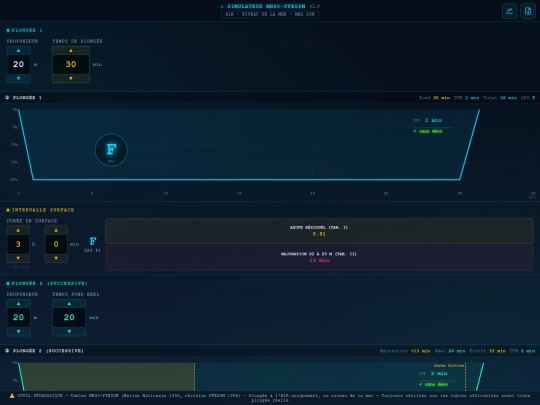Viewport: 540px width, 405px height.
Task: Increase surface interval hours
Action: (18, 230)
